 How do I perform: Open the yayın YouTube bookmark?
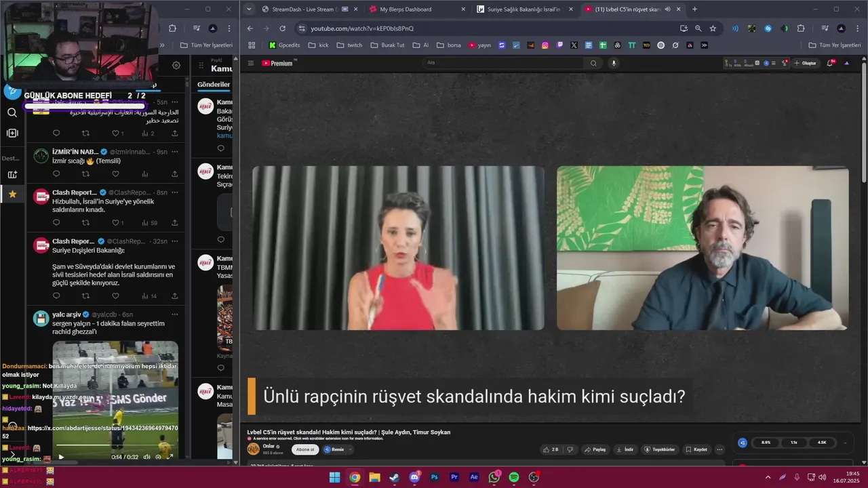479,45
